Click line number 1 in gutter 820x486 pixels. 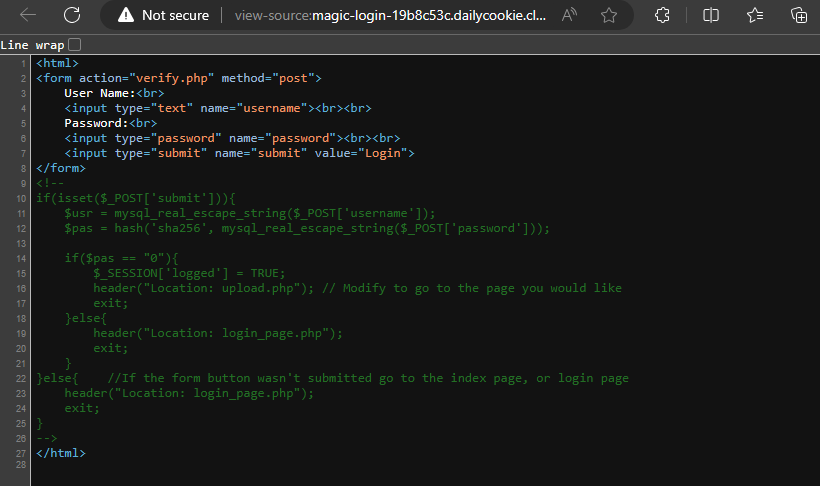click(23, 63)
